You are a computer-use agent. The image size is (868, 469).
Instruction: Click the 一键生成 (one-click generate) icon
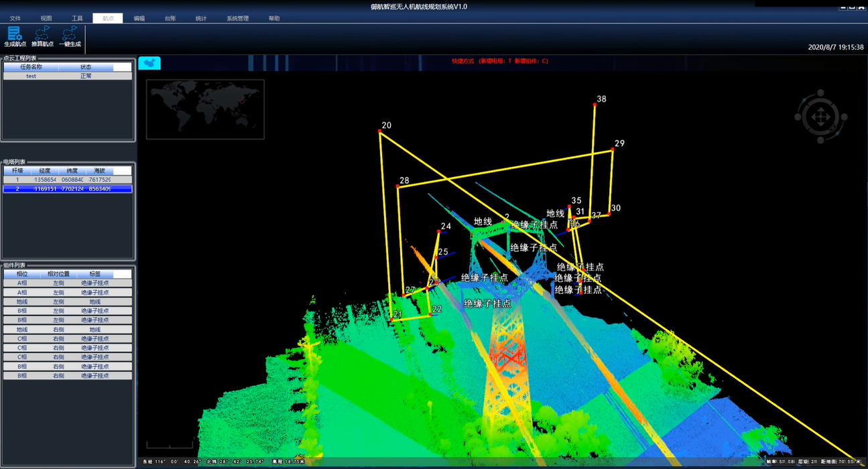point(70,33)
